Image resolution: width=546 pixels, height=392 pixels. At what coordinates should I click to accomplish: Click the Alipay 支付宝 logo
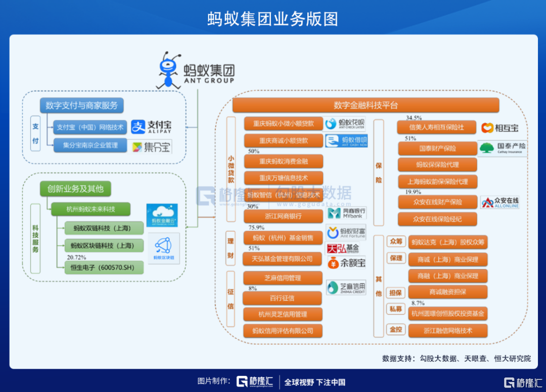[152, 126]
